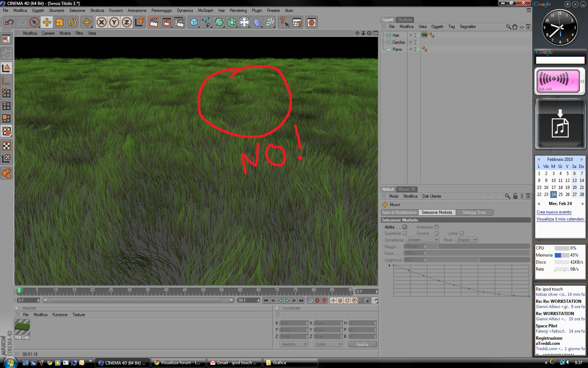Click the make editable icon in left palette
The image size is (588, 368).
6,53
